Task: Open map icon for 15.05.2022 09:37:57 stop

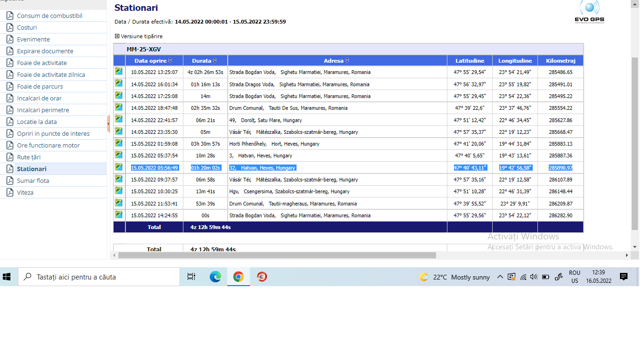Action: [x=118, y=179]
